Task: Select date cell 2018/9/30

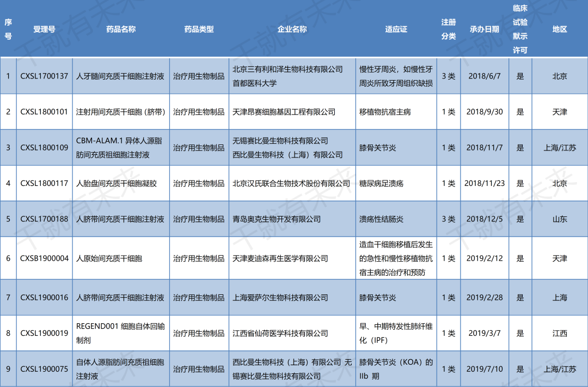Action: point(484,112)
